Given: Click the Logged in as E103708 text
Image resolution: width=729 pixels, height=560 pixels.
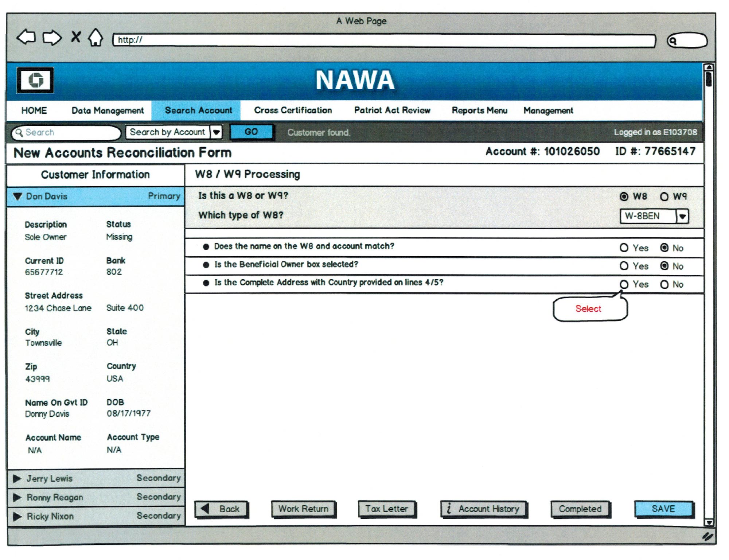Looking at the screenshot, I should (x=655, y=132).
